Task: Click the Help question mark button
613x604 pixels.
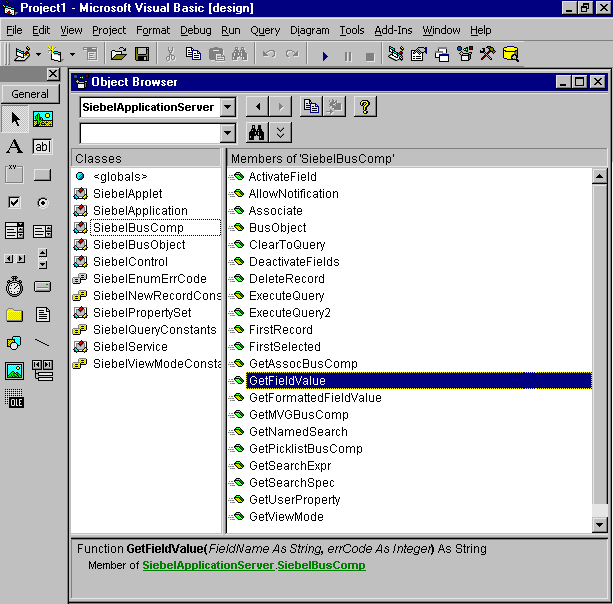Action: [365, 106]
